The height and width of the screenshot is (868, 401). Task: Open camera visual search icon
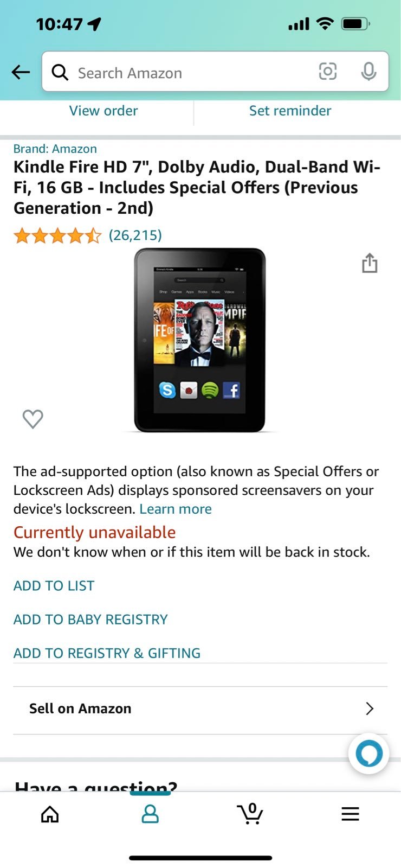point(327,72)
